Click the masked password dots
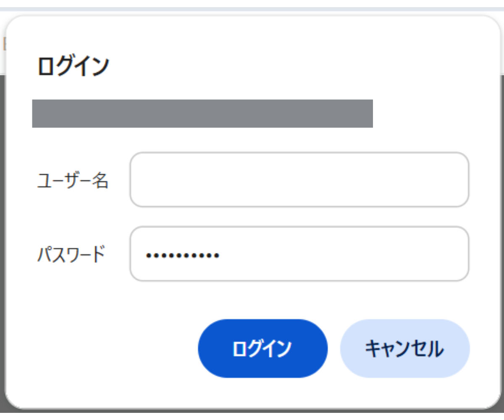 click(182, 255)
